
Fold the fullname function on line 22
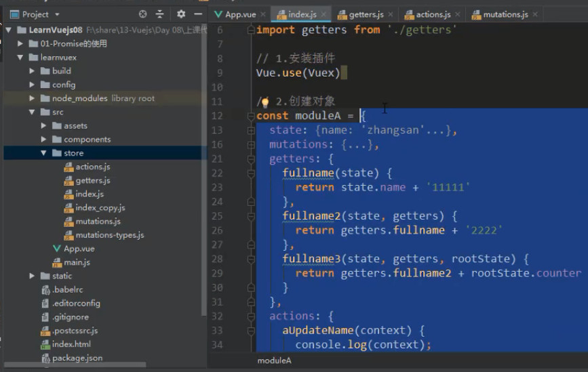click(x=251, y=173)
